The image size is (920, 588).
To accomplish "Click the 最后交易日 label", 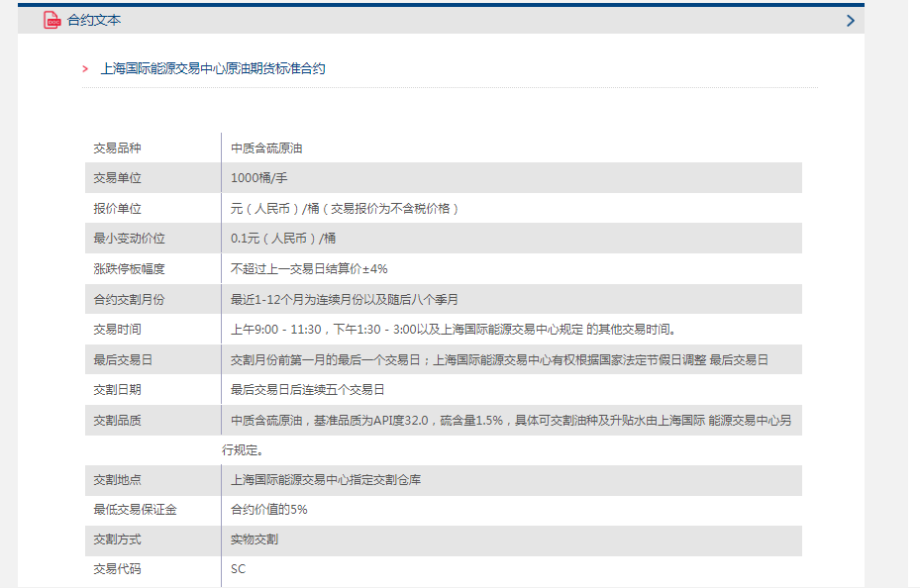I will (x=123, y=360).
